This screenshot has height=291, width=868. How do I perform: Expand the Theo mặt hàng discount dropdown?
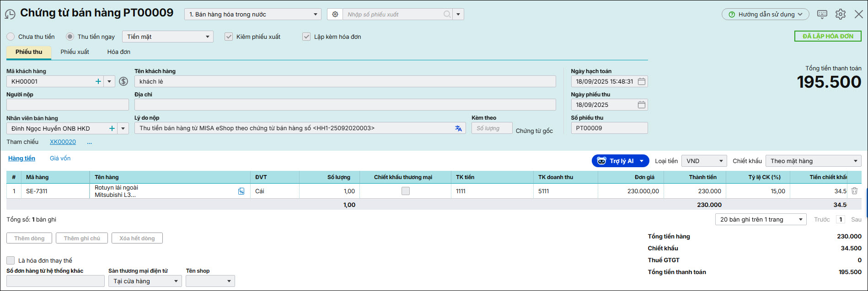pos(813,161)
